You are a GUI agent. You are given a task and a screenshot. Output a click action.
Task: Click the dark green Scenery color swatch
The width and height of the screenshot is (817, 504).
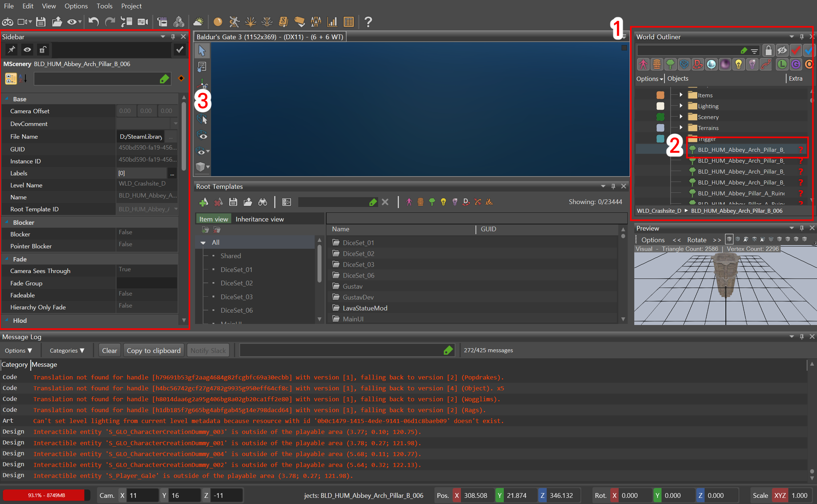pos(660,117)
